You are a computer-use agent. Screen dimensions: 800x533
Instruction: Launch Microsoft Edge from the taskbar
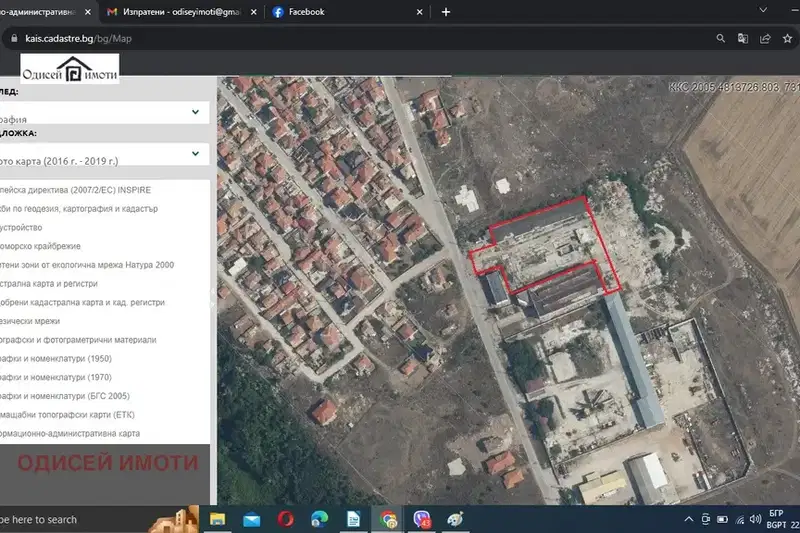319,519
